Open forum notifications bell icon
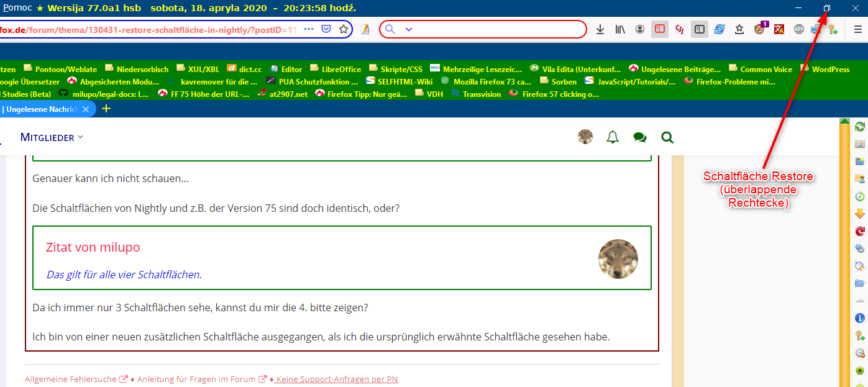The width and height of the screenshot is (868, 387). coord(613,137)
